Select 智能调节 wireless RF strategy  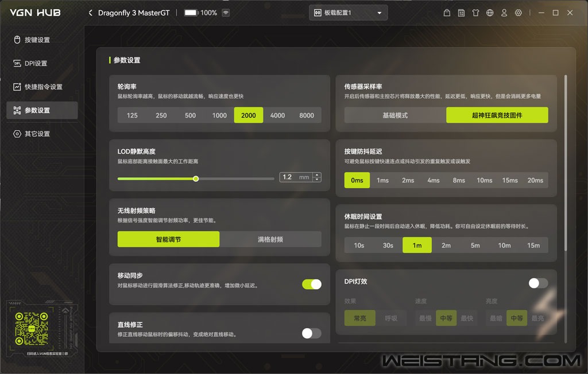[x=168, y=239]
